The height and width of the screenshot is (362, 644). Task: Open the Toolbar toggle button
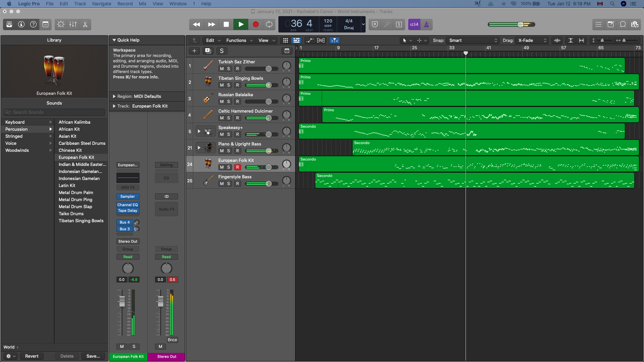point(46,24)
